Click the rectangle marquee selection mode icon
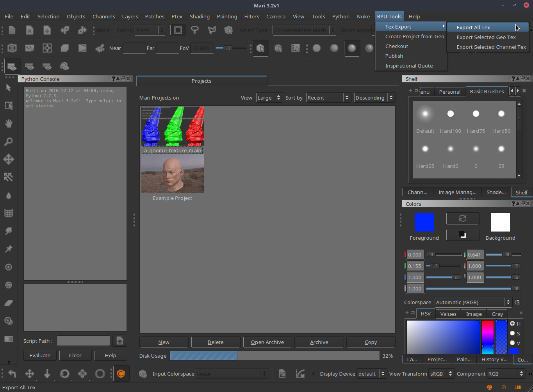 [178, 30]
